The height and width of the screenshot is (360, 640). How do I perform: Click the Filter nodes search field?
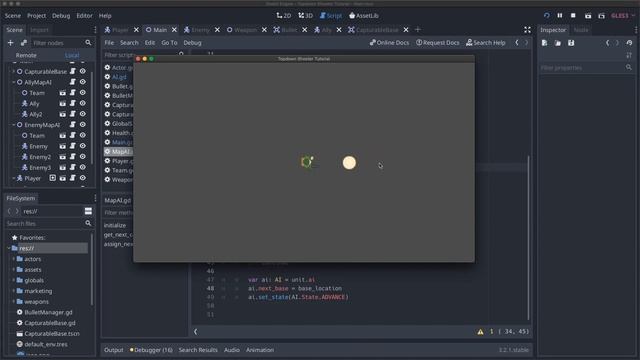(62, 43)
